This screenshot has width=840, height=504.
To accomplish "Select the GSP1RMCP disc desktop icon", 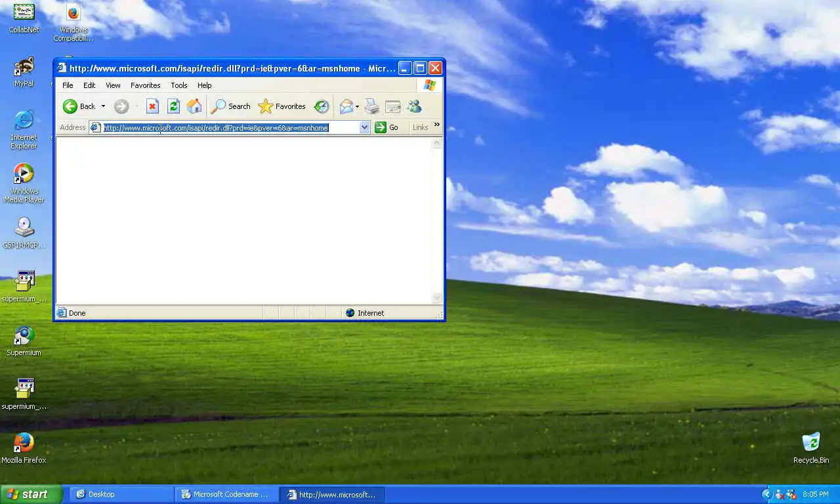I will (24, 234).
